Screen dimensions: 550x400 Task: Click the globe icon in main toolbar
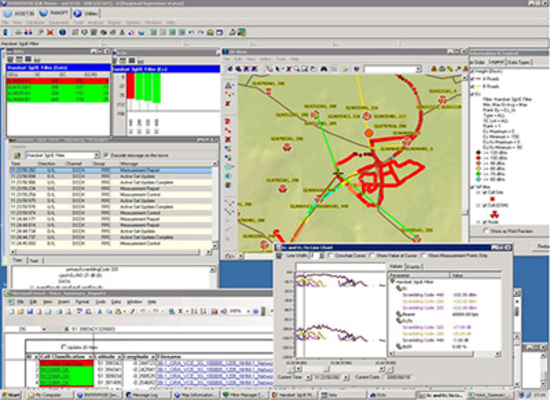(x=62, y=33)
